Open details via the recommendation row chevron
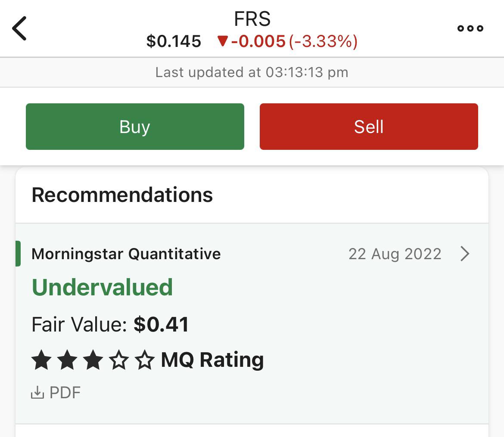The width and height of the screenshot is (504, 437). pos(465,254)
